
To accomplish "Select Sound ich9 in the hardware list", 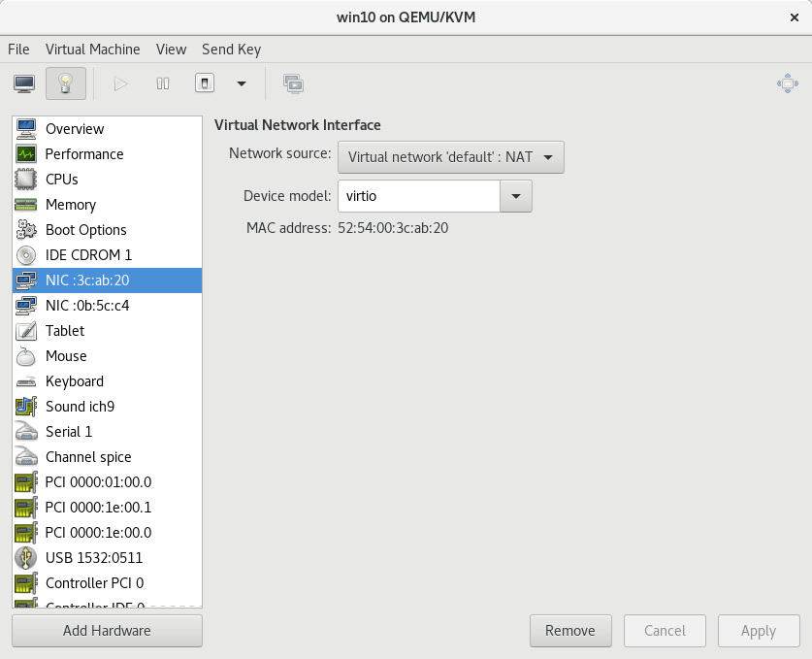I will tap(107, 407).
